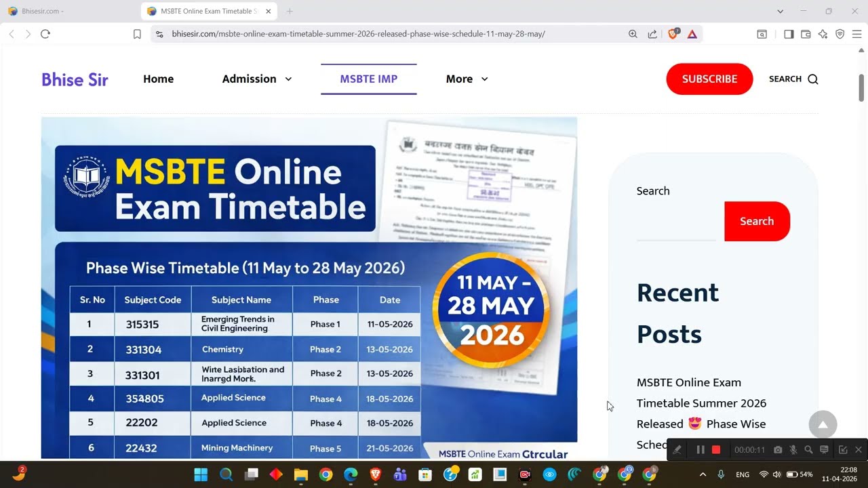The height and width of the screenshot is (488, 868).
Task: Open the zoom magnifier in the address bar
Action: [x=633, y=34]
